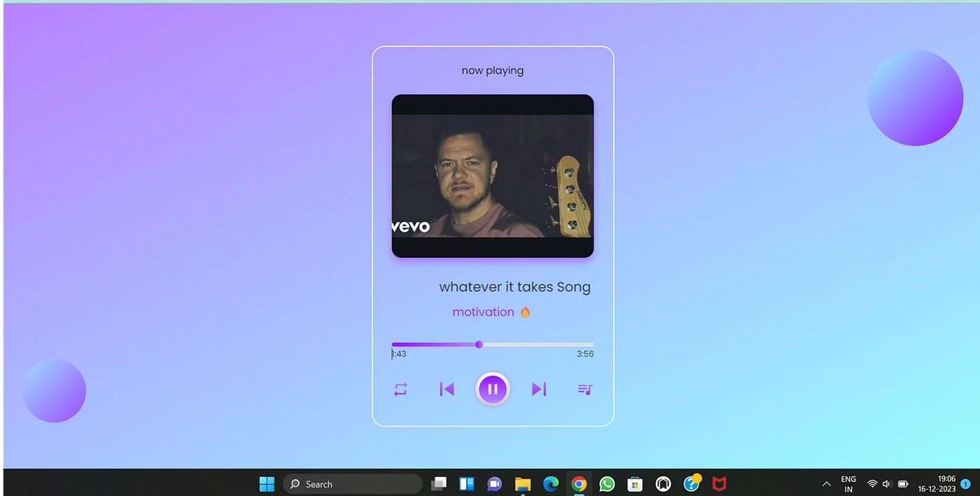Show hidden system tray icons

click(x=827, y=484)
